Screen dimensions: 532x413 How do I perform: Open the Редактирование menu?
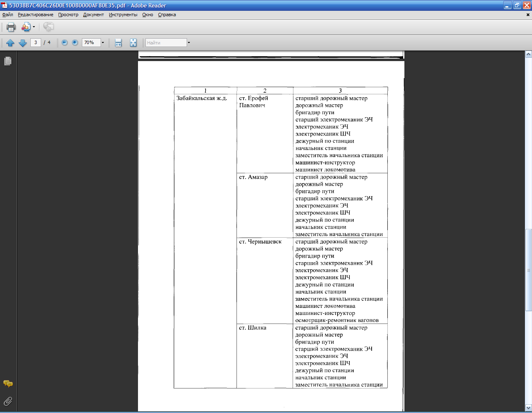click(x=35, y=15)
